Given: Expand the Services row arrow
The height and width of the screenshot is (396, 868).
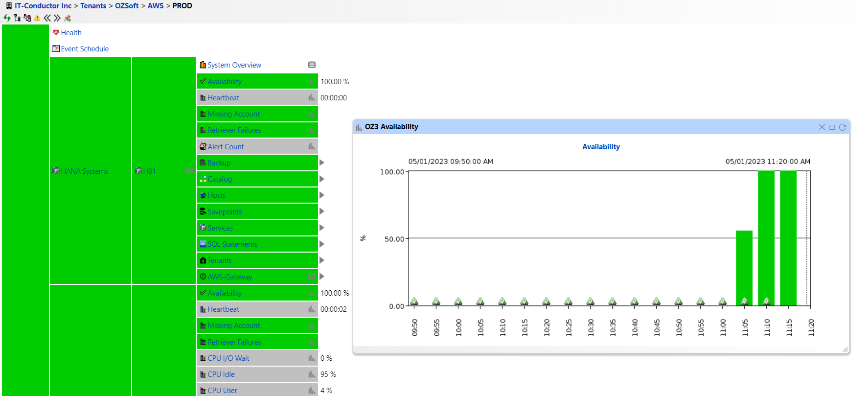Looking at the screenshot, I should coord(322,228).
